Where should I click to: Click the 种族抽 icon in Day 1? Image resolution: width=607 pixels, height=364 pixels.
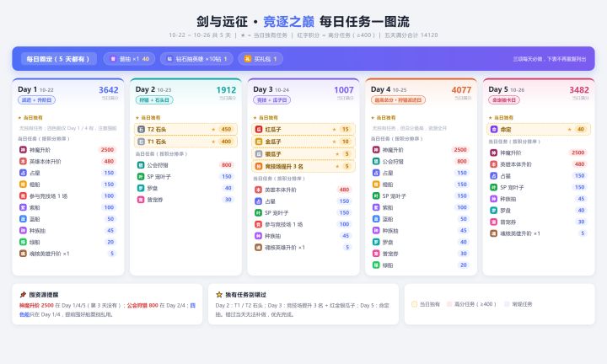tap(23, 231)
